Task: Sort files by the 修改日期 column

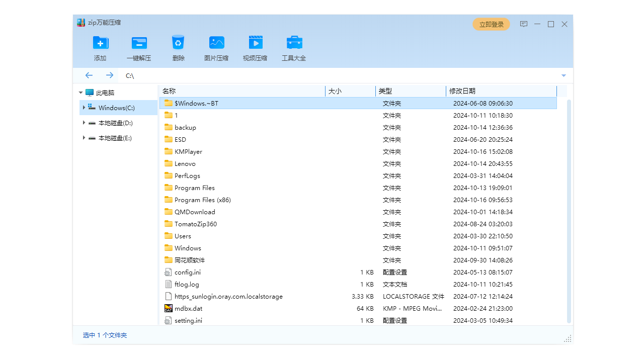Action: [463, 91]
